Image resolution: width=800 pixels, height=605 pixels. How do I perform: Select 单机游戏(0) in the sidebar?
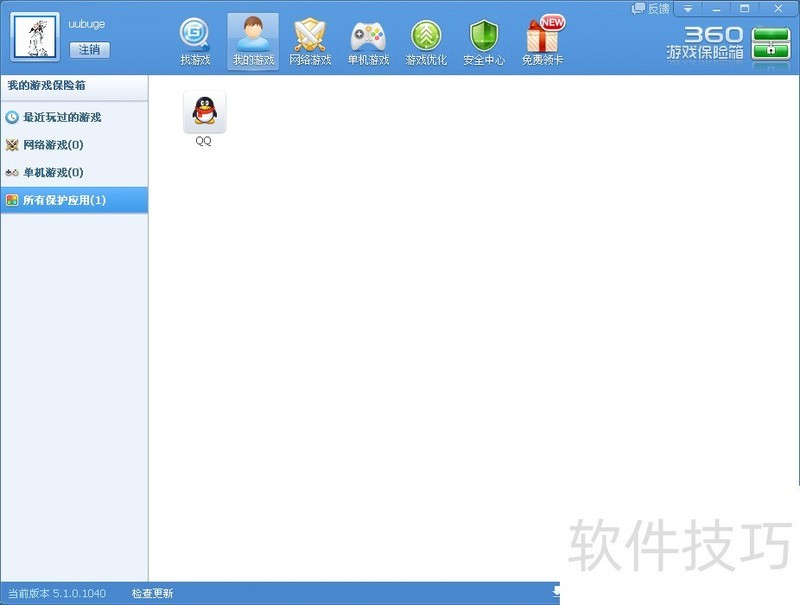tap(74, 172)
